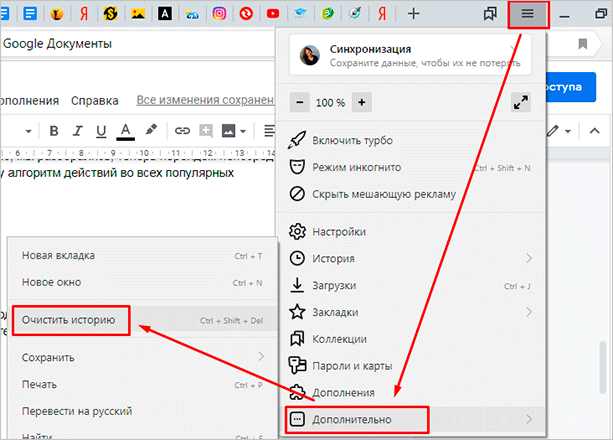This screenshot has height=440, width=613.
Task: Expand the История submenu
Action: coord(410,259)
